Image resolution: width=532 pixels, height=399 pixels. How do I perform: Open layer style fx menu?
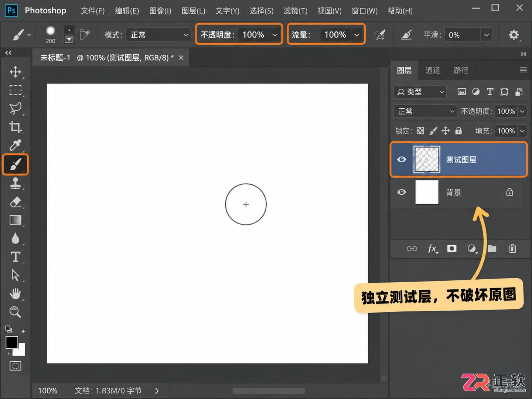point(433,249)
